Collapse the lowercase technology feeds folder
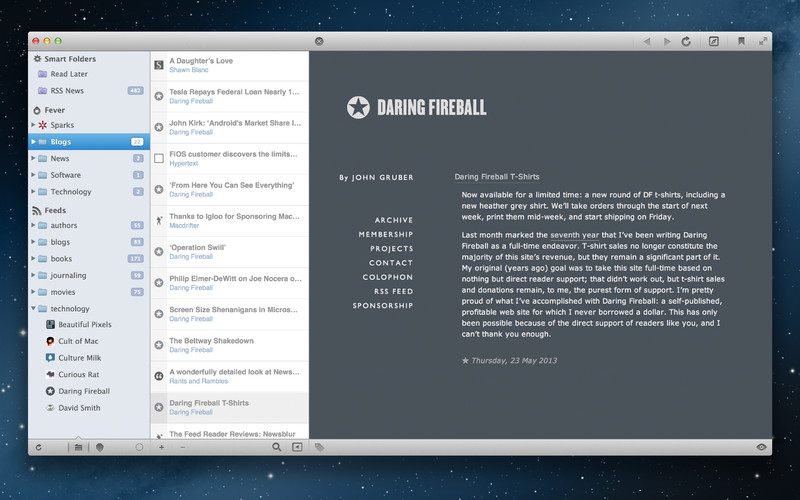The image size is (800, 500). pos(33,309)
